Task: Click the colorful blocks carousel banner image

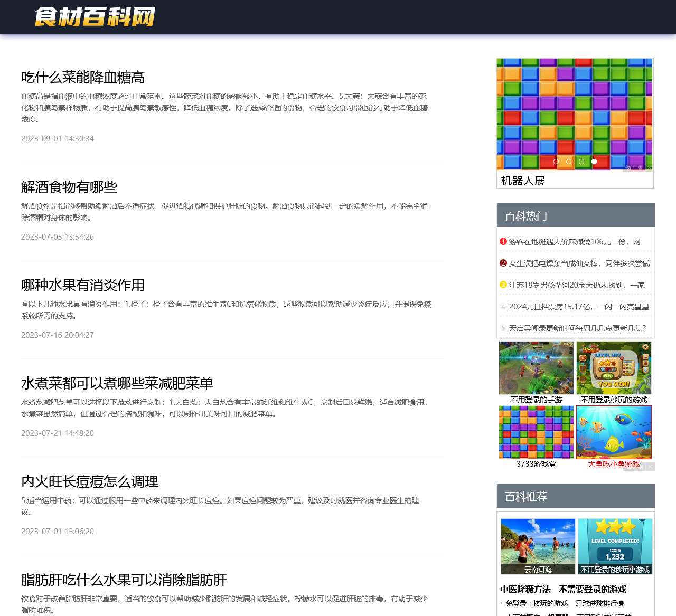Action: pos(575,114)
